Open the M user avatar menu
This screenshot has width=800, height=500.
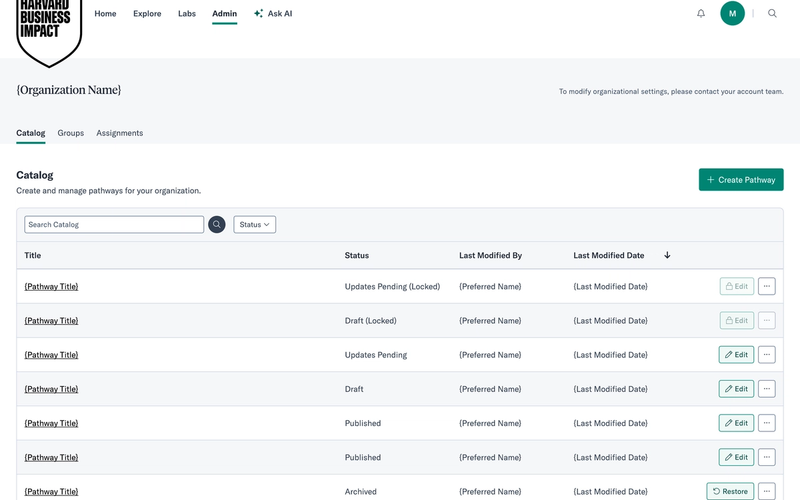(732, 13)
